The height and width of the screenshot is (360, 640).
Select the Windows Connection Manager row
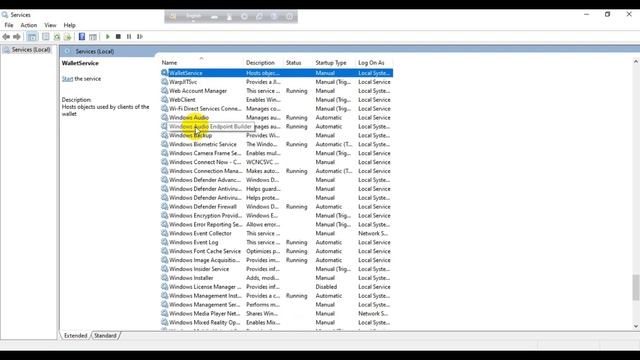click(276, 171)
